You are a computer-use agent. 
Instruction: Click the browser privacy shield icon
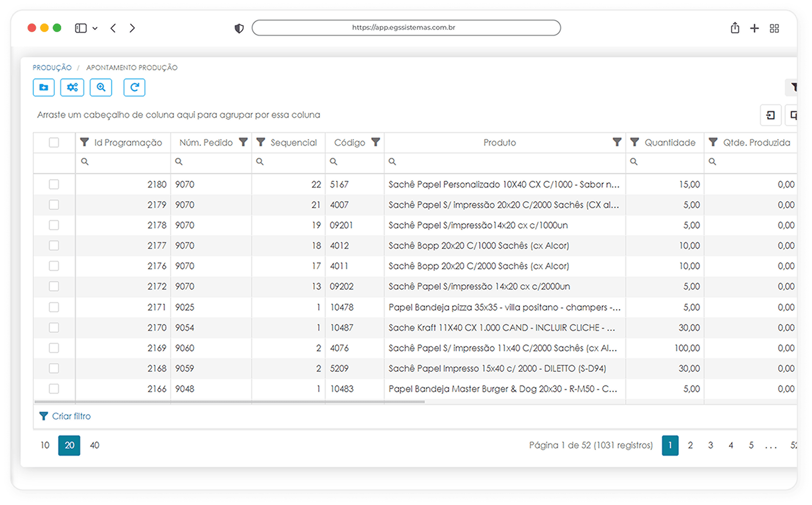click(x=239, y=28)
